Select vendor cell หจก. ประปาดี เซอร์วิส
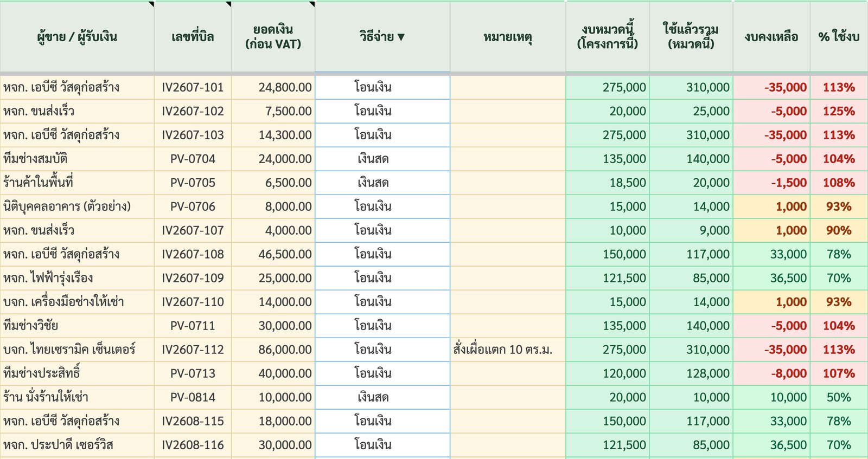The height and width of the screenshot is (459, 868). pos(77,445)
